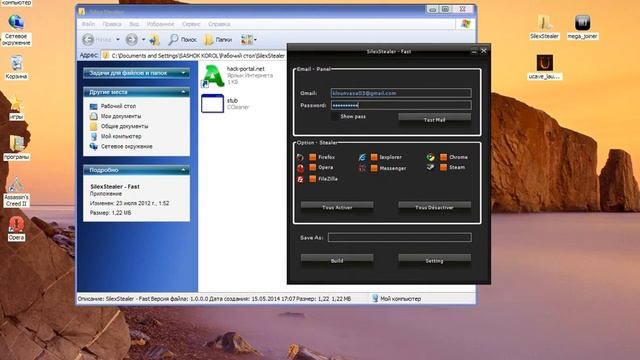Click the Tous Désactiver button
This screenshot has height=360, width=640.
(x=434, y=207)
